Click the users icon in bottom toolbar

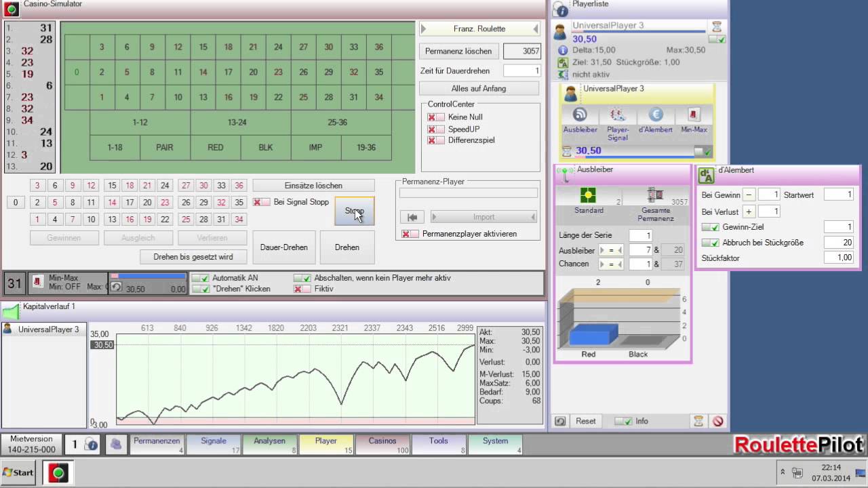pos(116,445)
